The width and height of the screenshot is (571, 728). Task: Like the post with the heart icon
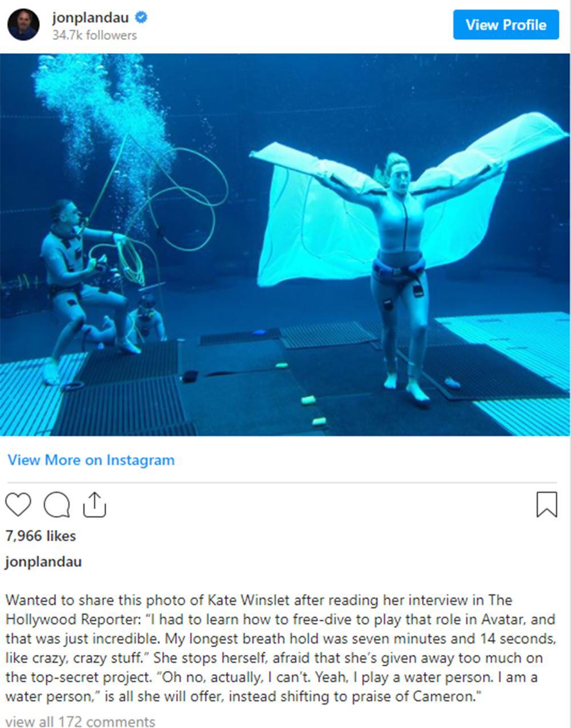18,505
